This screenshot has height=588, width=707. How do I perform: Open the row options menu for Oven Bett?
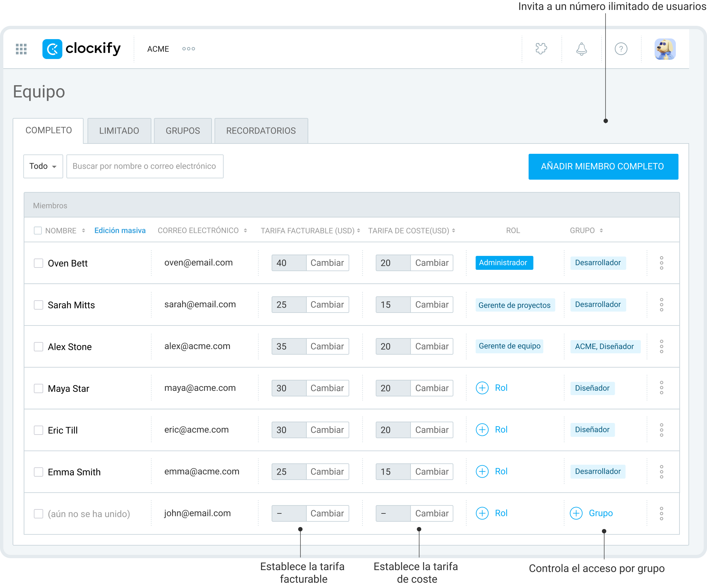pos(662,263)
